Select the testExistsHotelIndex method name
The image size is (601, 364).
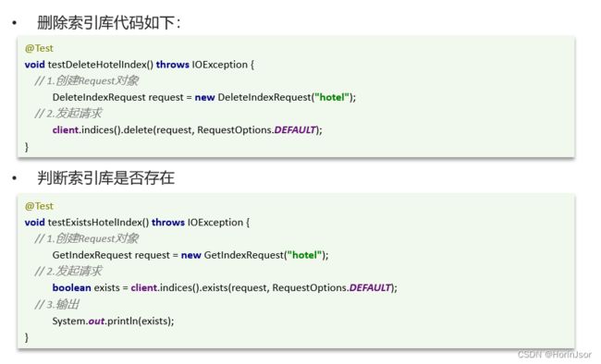coord(98,223)
